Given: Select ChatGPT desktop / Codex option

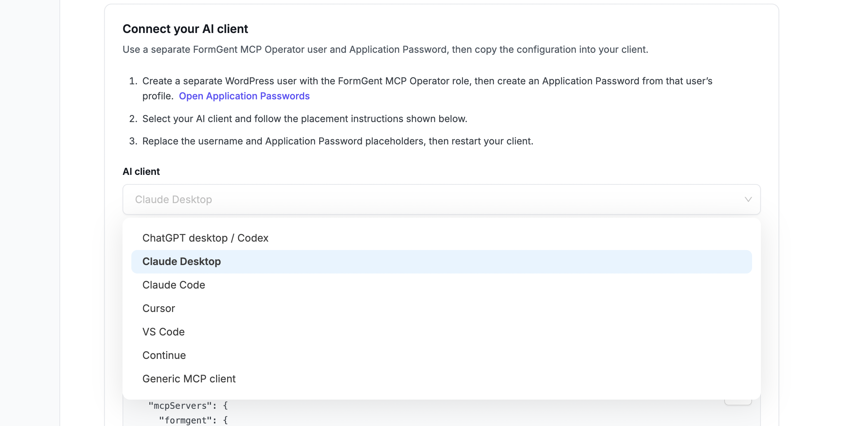Looking at the screenshot, I should pyautogui.click(x=442, y=238).
